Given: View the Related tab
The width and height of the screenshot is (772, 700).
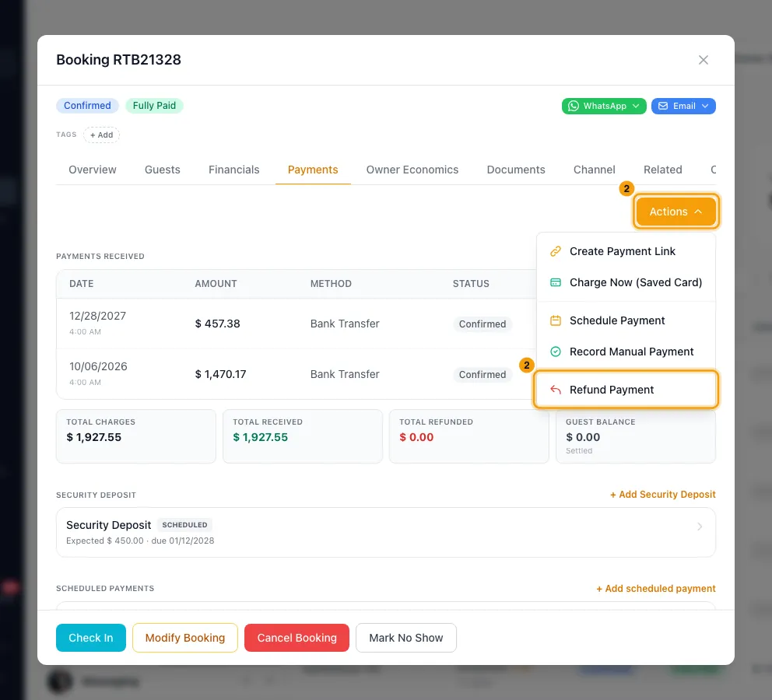Looking at the screenshot, I should point(663,170).
